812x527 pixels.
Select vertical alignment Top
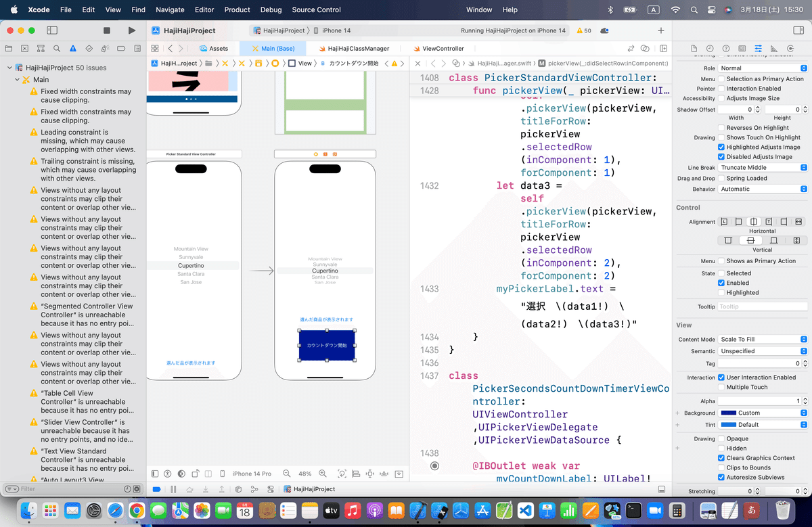(x=728, y=240)
